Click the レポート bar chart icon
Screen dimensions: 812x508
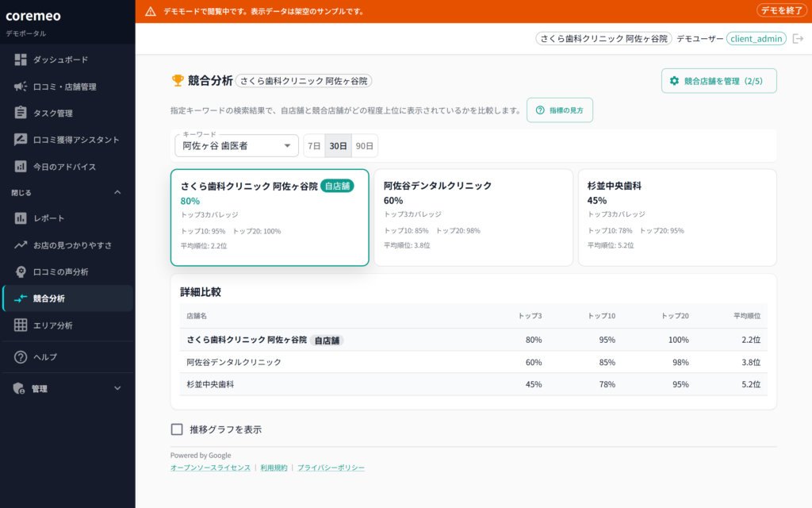click(x=20, y=218)
